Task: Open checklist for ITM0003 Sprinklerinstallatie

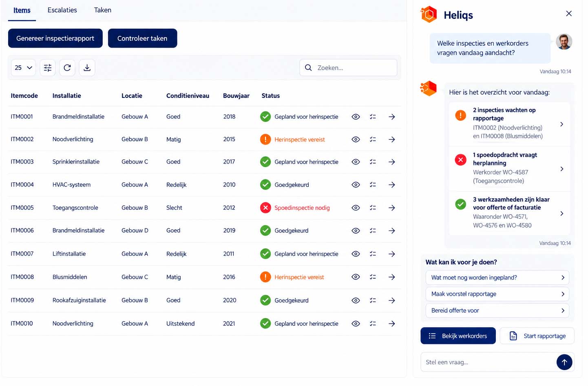Action: coord(373,162)
